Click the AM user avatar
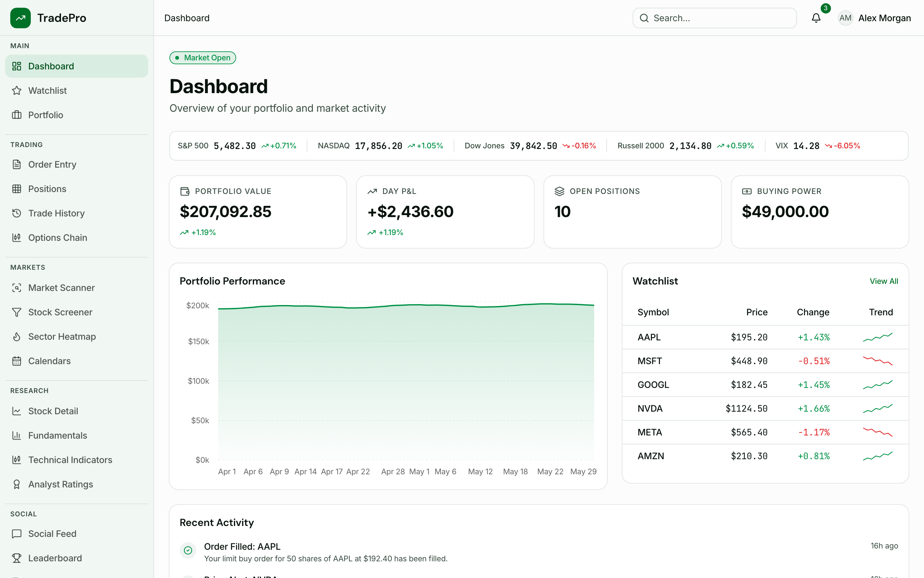The width and height of the screenshot is (924, 578). [x=845, y=18]
